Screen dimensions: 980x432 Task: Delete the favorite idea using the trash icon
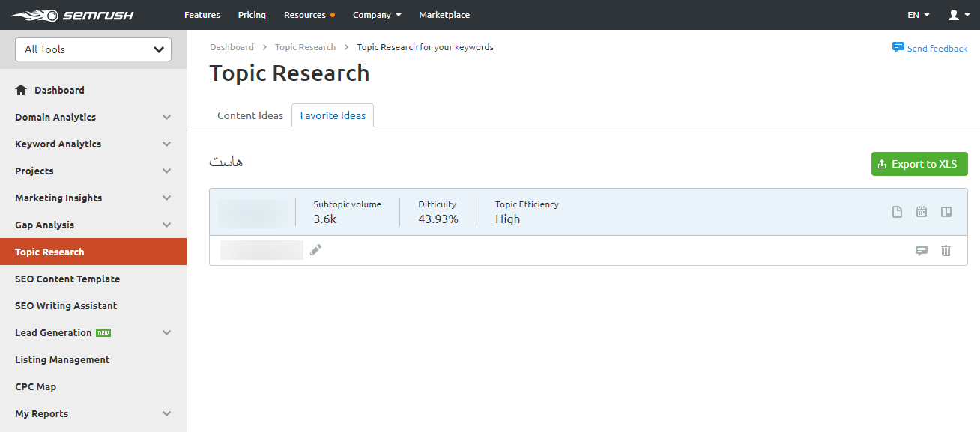click(946, 250)
